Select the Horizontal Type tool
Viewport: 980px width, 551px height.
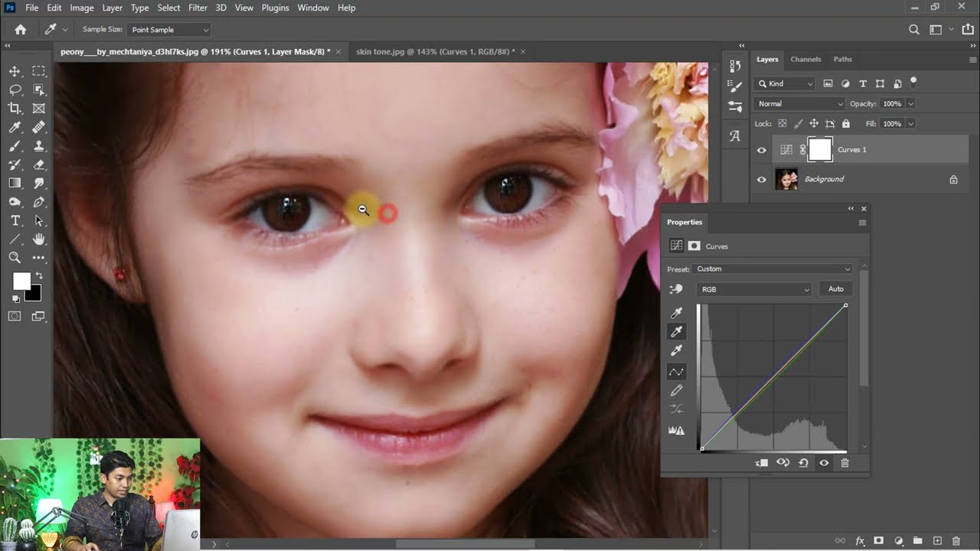tap(15, 221)
